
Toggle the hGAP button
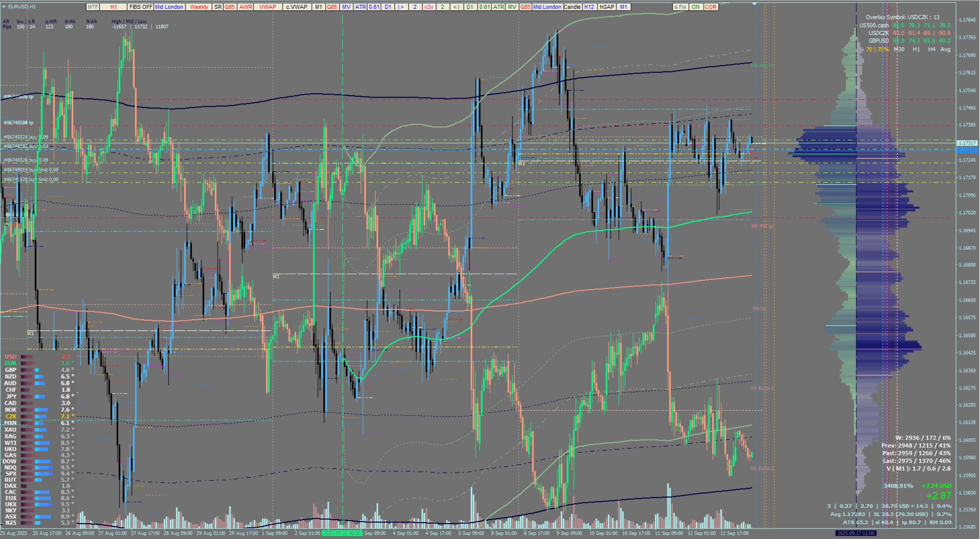[606, 7]
